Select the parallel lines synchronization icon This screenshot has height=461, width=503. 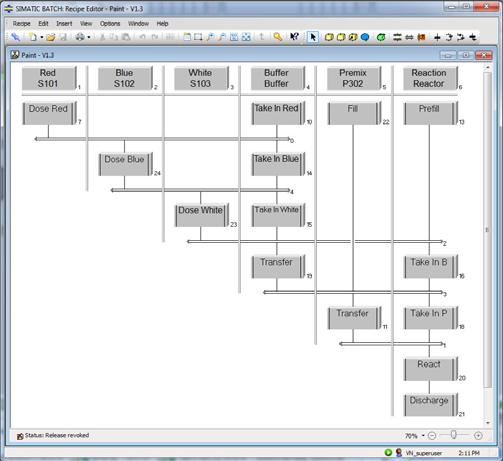click(x=397, y=37)
